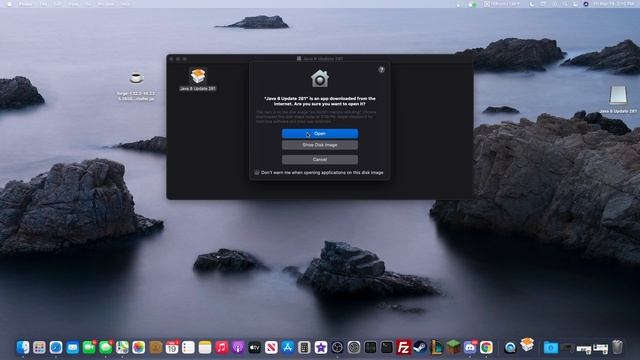This screenshot has width=640, height=360.
Task: Click the help question mark in dialog
Action: [x=381, y=70]
